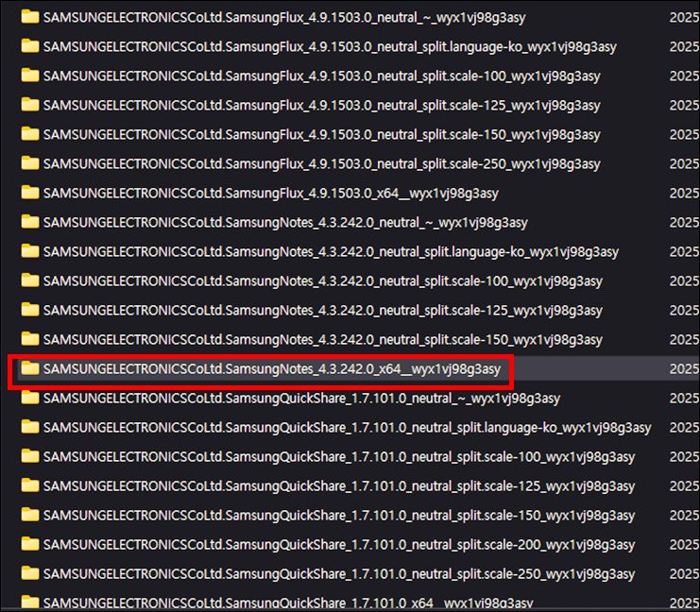Select SamsungFlux split.scale-250 folder name
This screenshot has height=612, width=700.
point(322,164)
